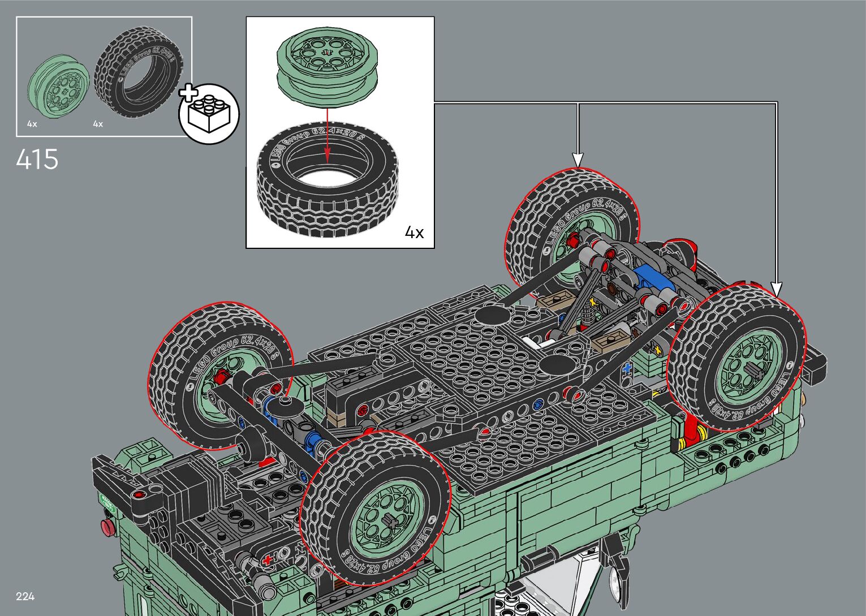866x616 pixels.
Task: Click page number 224
Action: point(25,596)
